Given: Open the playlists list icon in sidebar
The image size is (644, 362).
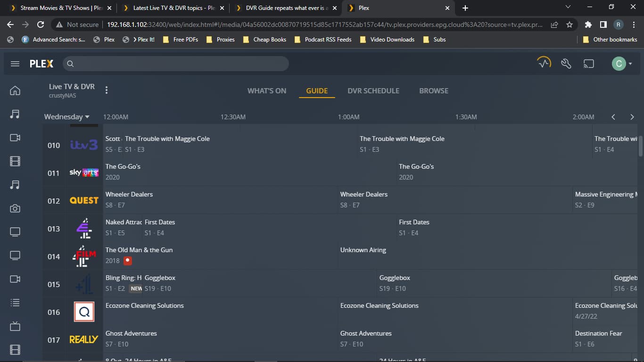Looking at the screenshot, I should point(15,302).
